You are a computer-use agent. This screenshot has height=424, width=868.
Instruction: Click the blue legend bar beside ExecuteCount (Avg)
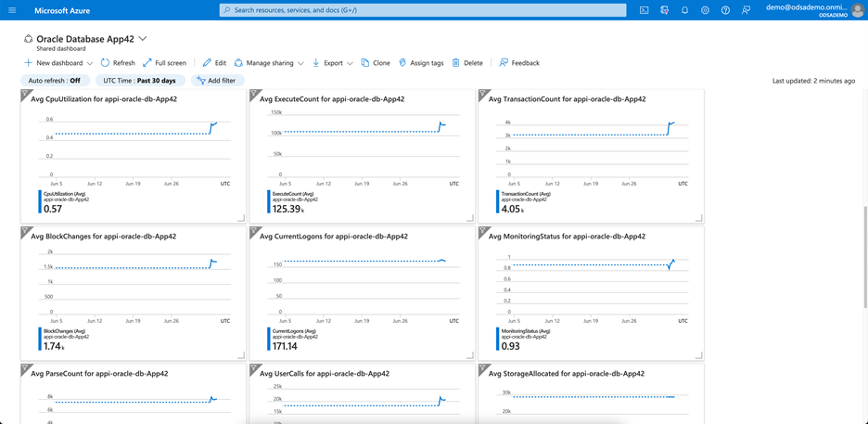pos(269,201)
